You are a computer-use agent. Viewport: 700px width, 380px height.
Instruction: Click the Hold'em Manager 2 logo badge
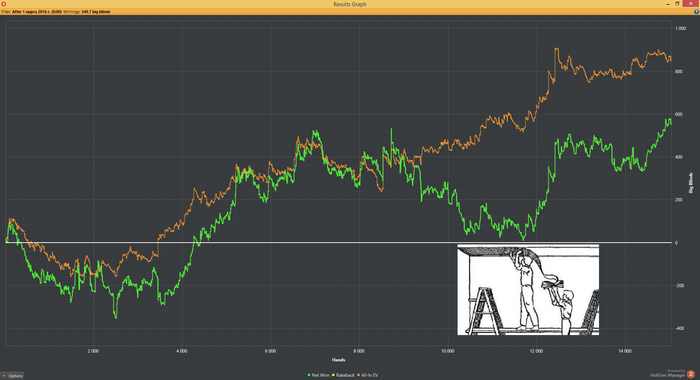click(x=691, y=374)
